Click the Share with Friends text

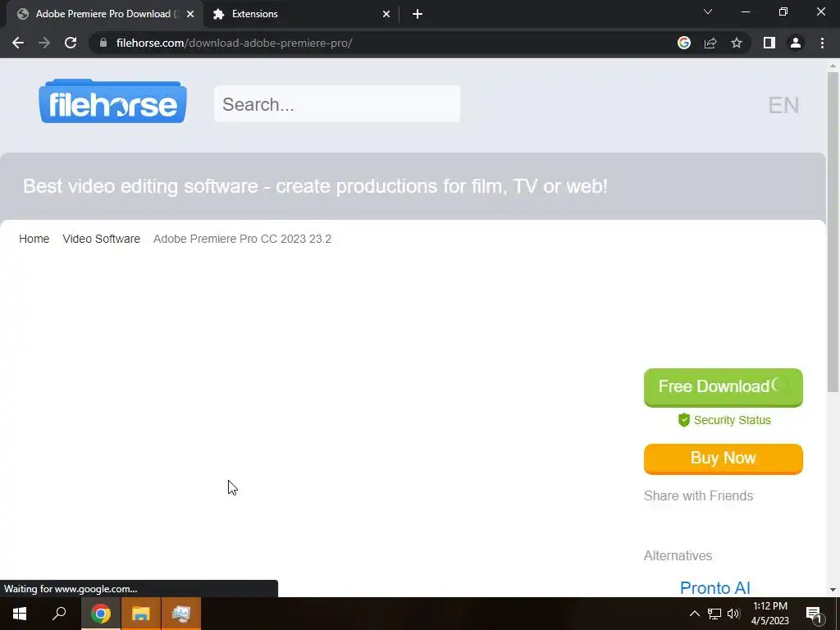(698, 495)
